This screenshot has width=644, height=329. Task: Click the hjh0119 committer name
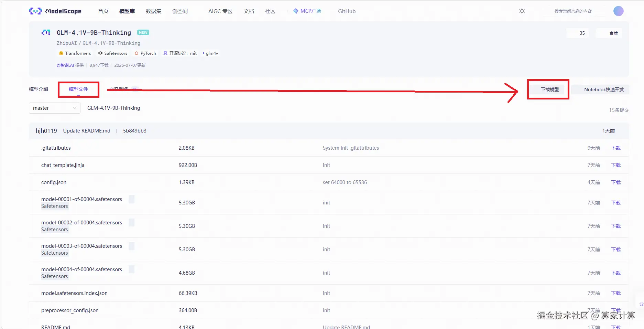[46, 131]
